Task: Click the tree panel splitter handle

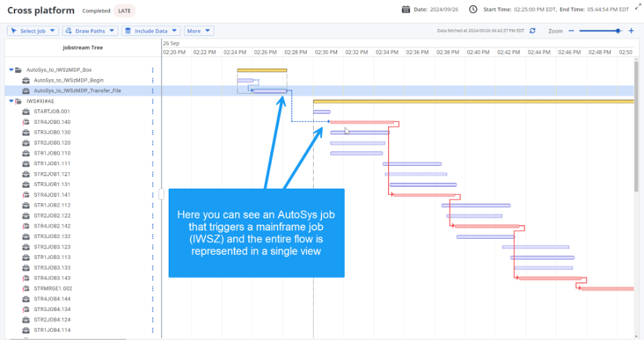Action: [162, 194]
